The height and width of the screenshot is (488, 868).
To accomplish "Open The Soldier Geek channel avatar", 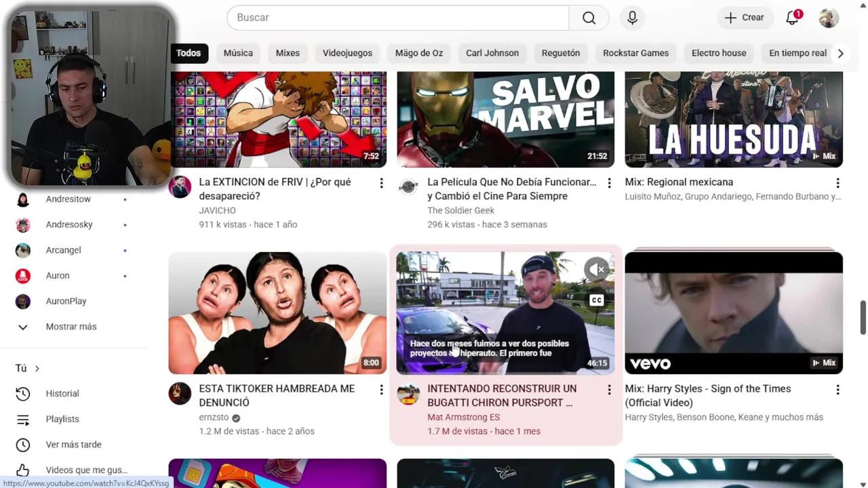I will point(408,186).
